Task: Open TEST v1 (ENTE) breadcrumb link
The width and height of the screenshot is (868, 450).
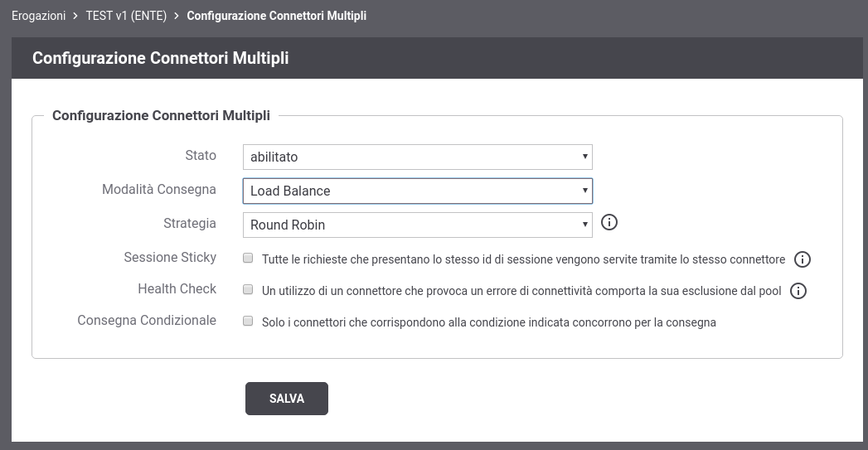Action: pyautogui.click(x=126, y=16)
